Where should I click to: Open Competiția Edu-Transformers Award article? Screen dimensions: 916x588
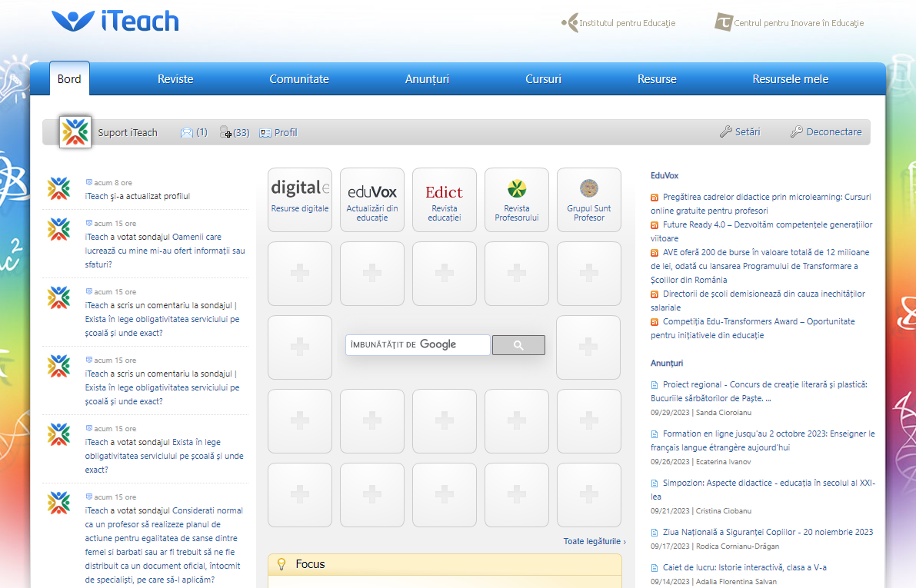tap(752, 328)
